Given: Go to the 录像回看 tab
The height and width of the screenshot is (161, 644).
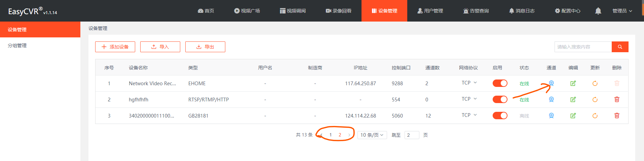Looking at the screenshot, I should [339, 11].
